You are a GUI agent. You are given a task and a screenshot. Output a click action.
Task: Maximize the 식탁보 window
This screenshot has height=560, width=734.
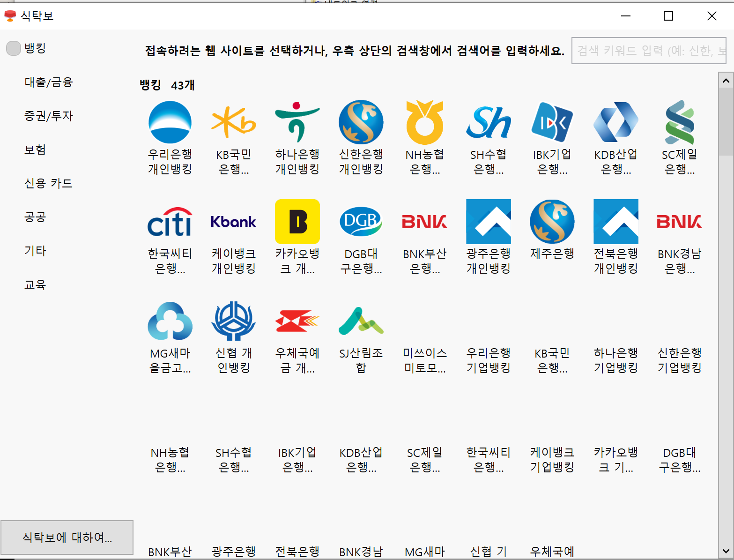[x=668, y=16]
